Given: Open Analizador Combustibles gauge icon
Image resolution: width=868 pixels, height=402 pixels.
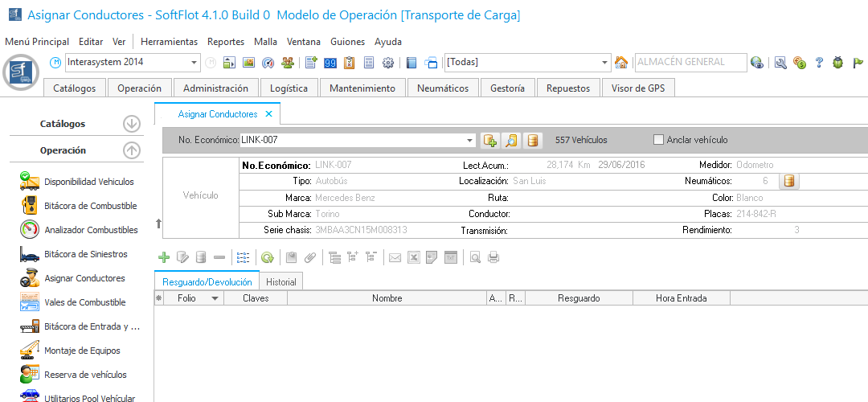Looking at the screenshot, I should tap(30, 230).
